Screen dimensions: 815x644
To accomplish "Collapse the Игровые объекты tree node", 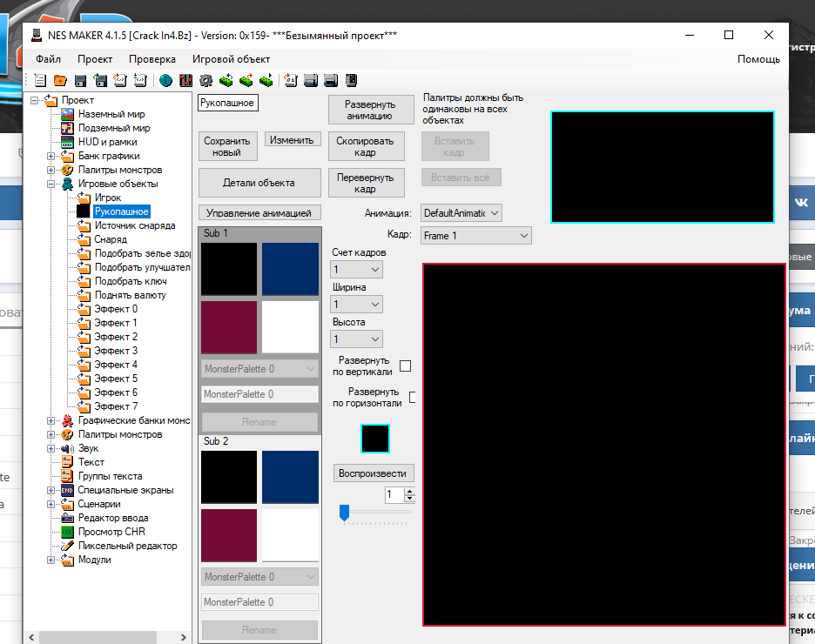I will pyautogui.click(x=51, y=184).
